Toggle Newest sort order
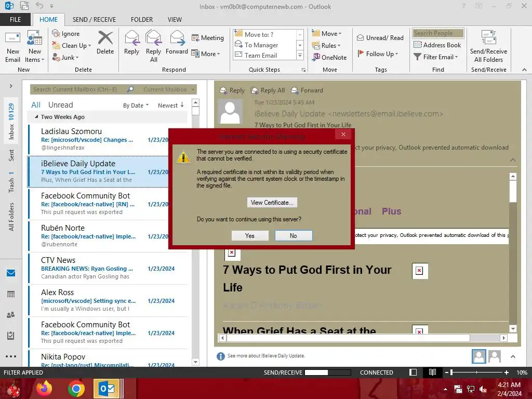The width and height of the screenshot is (532, 399). [x=170, y=105]
